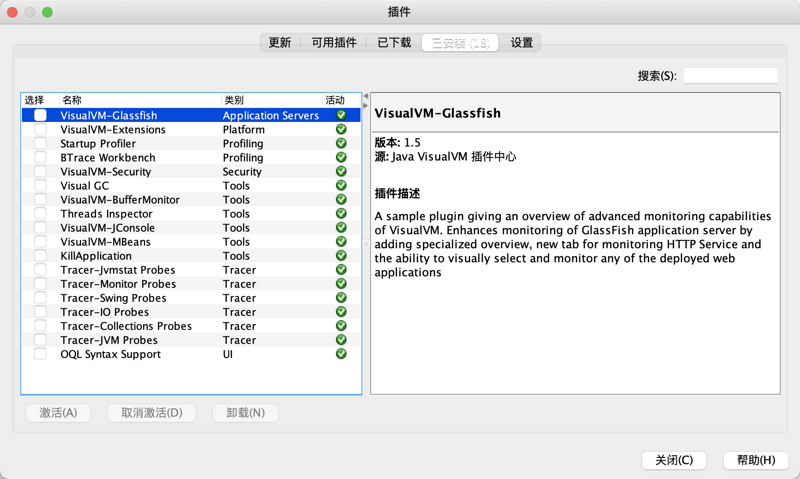Click active status icon for Startup Profiler

[x=341, y=143]
